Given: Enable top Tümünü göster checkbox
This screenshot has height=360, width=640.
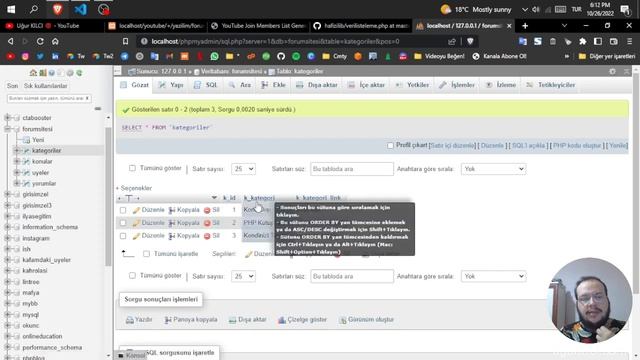Looking at the screenshot, I should (x=132, y=168).
